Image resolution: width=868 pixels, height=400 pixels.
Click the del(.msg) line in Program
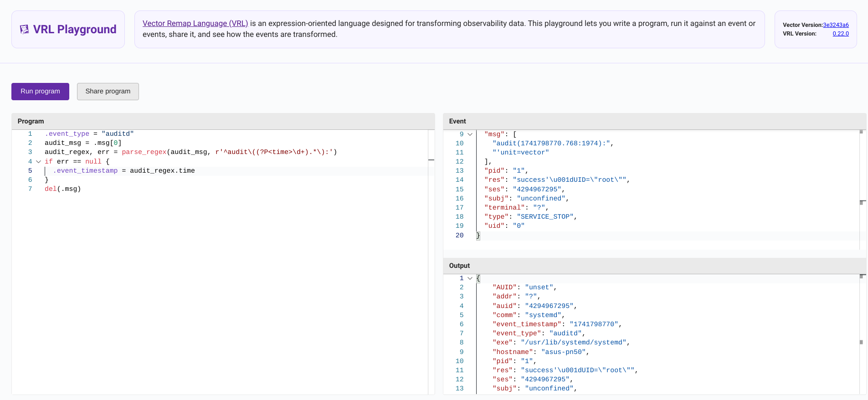(63, 189)
